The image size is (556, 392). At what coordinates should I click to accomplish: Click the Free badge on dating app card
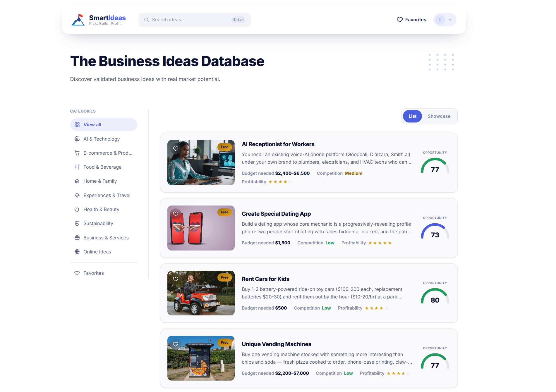click(224, 212)
